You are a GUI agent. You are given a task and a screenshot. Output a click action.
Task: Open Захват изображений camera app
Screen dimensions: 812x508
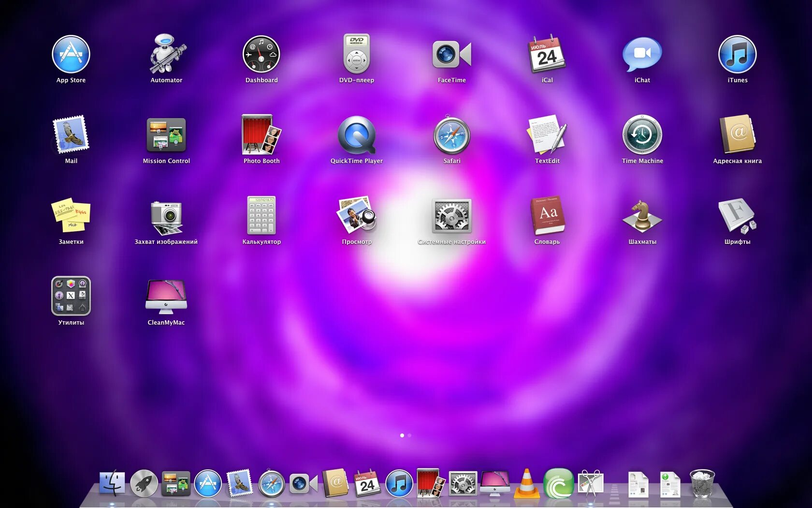pyautogui.click(x=166, y=217)
